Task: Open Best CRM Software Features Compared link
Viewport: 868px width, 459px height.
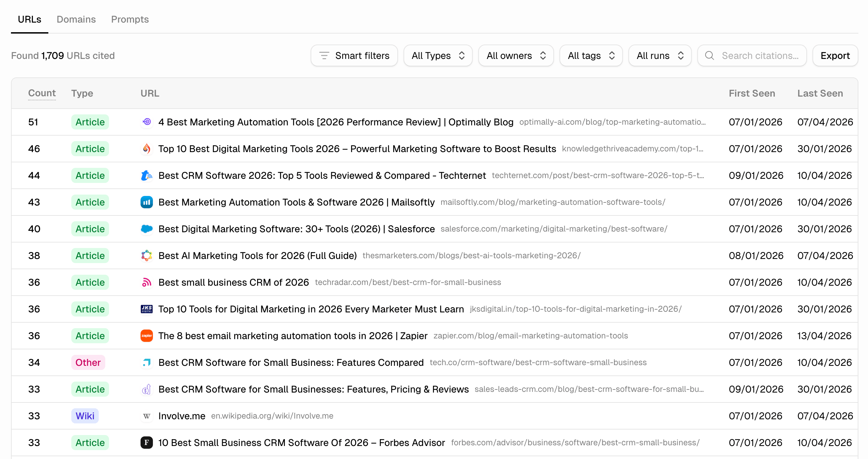Action: [x=291, y=362]
